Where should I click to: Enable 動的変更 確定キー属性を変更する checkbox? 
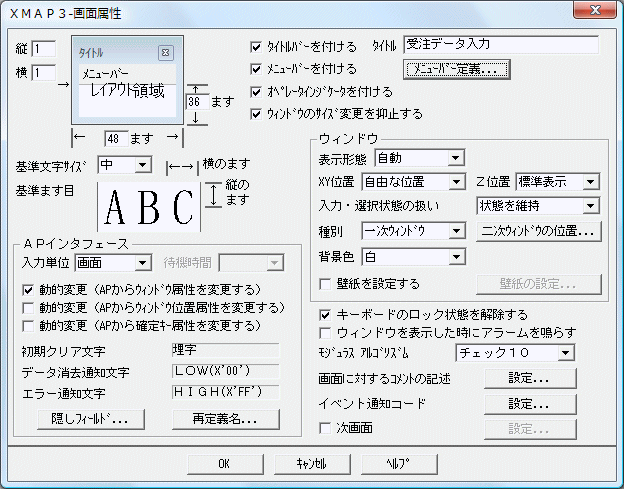pyautogui.click(x=28, y=326)
